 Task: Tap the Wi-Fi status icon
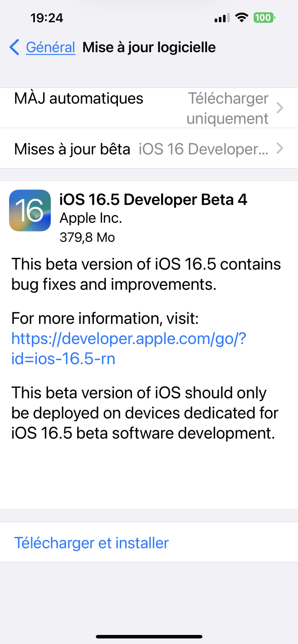pos(241,17)
